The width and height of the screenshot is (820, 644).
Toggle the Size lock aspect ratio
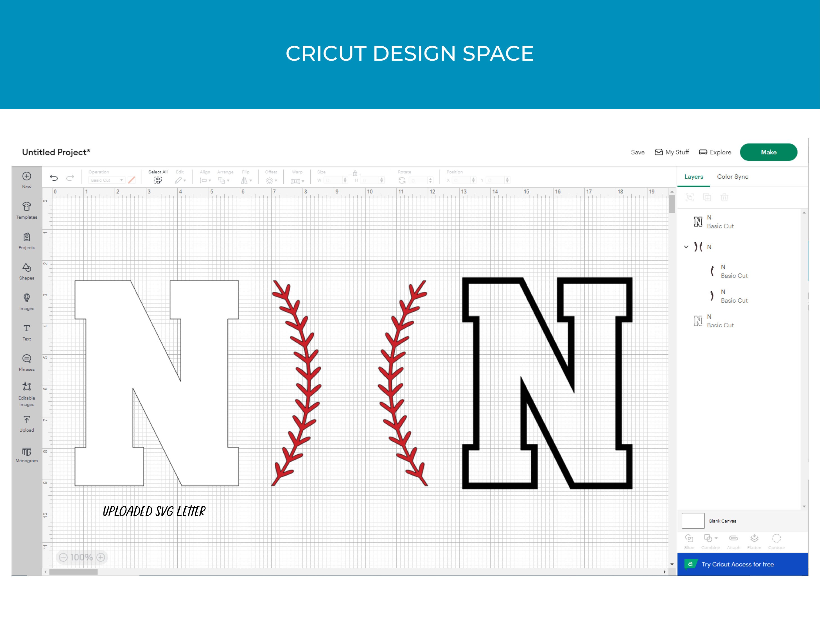point(355,173)
